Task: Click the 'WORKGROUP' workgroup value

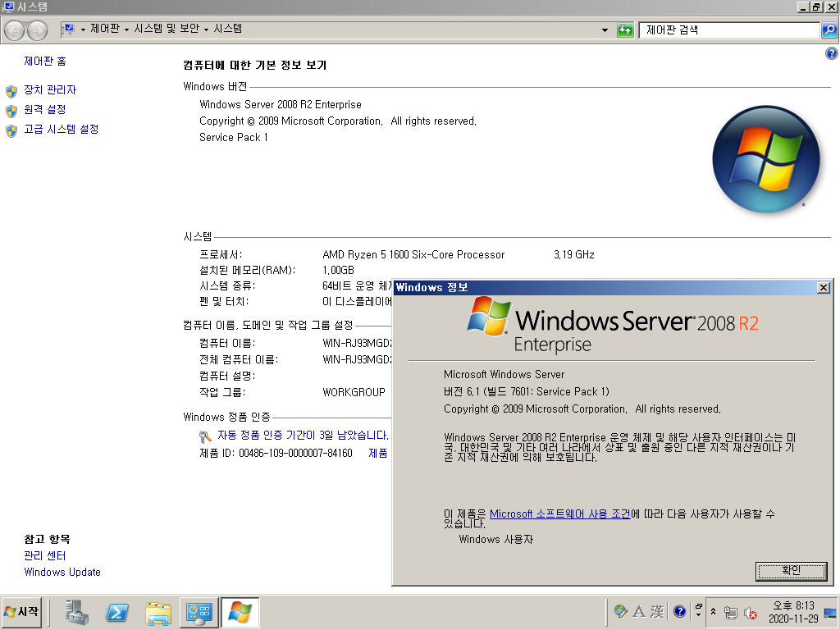Action: (x=354, y=393)
